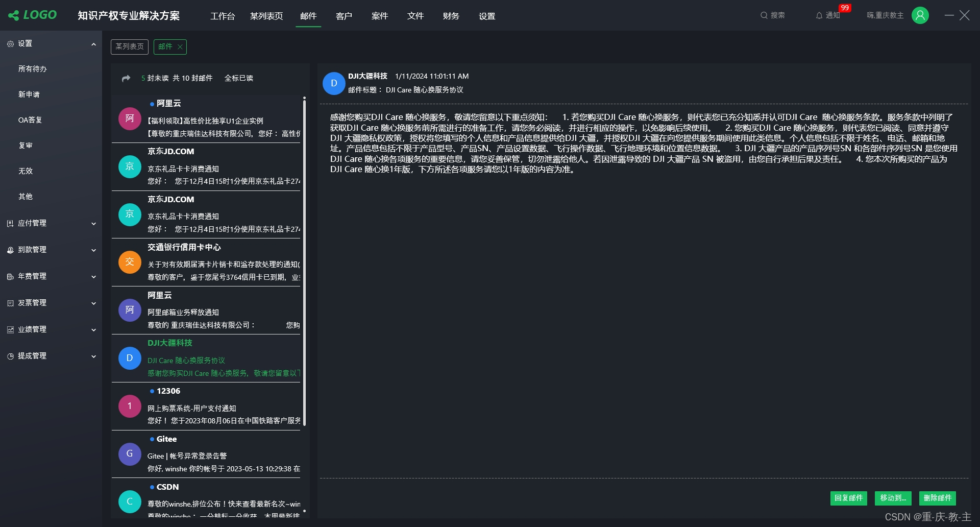Click 全标已读 link
The height and width of the screenshot is (527, 980).
(239, 78)
